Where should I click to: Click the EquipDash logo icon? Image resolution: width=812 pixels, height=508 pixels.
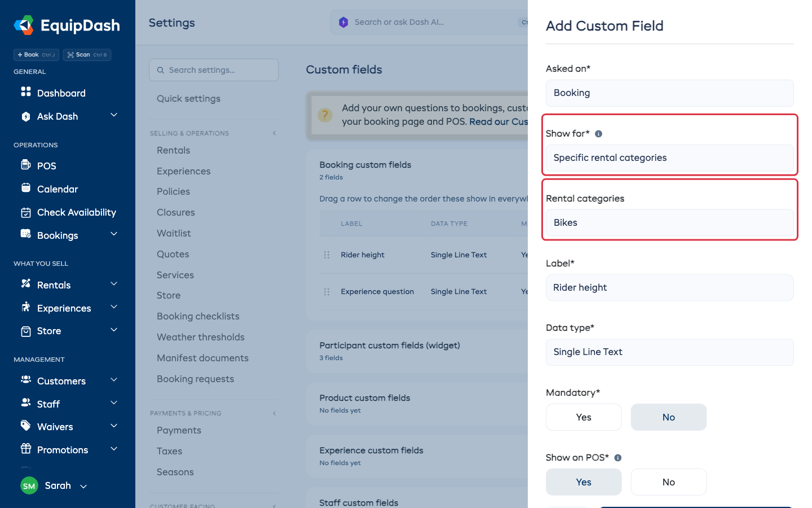24,25
